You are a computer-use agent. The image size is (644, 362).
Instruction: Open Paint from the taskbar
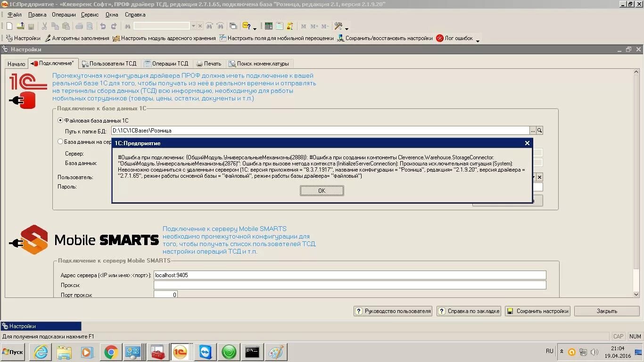tap(276, 352)
